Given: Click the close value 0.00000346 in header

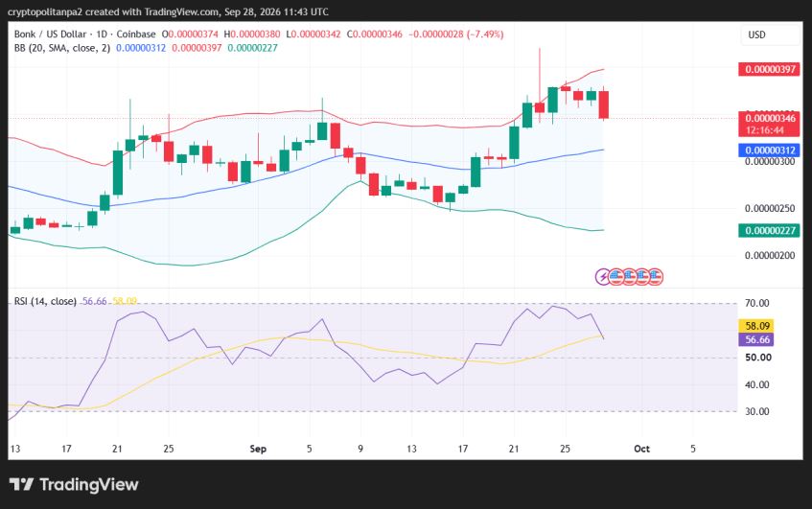Looking at the screenshot, I should click(x=378, y=35).
